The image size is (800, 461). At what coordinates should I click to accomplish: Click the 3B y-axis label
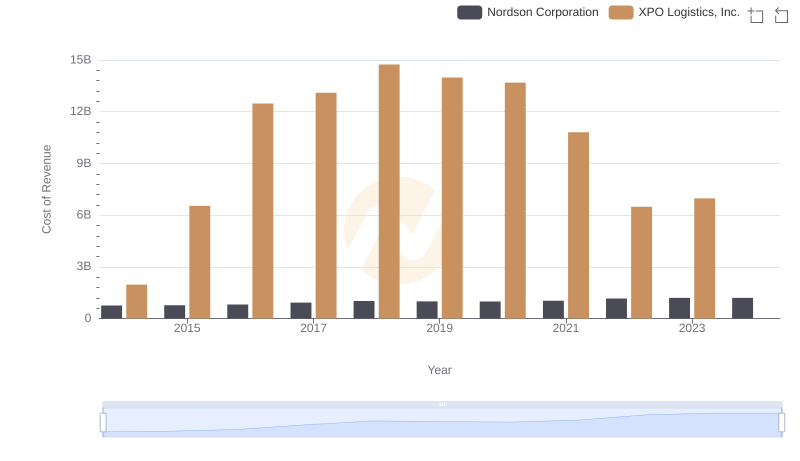tap(84, 267)
